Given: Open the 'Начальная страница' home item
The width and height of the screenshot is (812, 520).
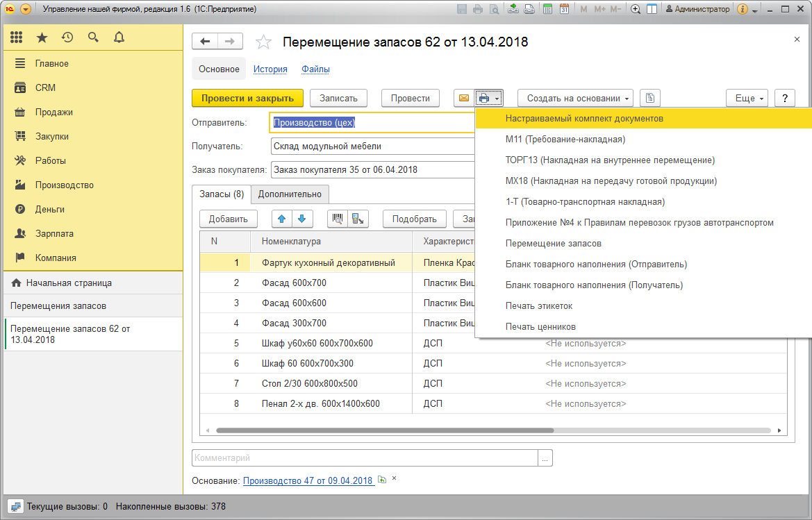Looking at the screenshot, I should [x=93, y=283].
